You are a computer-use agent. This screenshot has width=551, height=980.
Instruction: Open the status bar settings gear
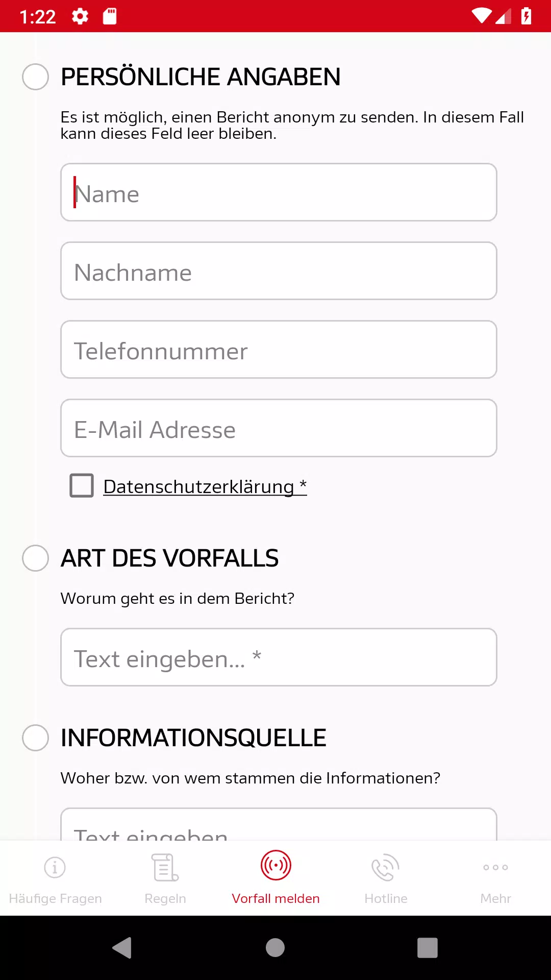[80, 16]
